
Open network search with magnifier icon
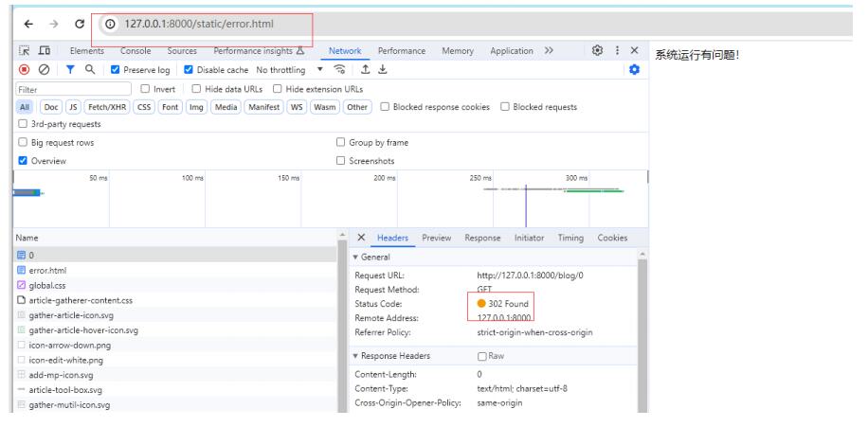(90, 70)
